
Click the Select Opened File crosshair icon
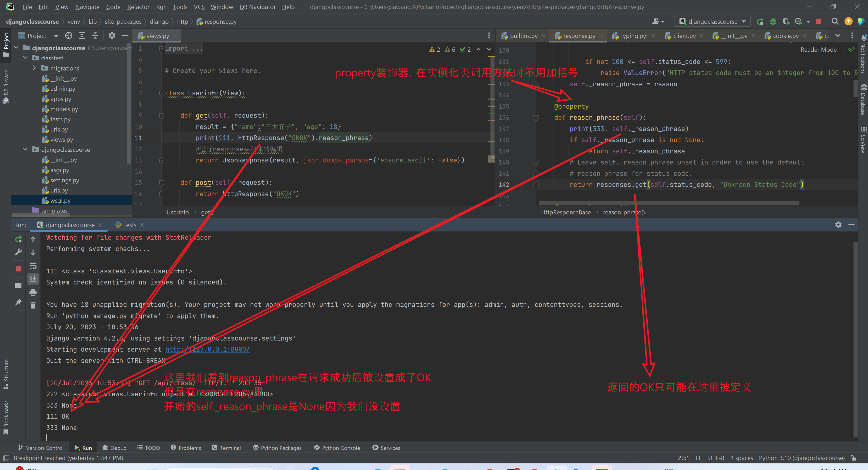pos(69,36)
